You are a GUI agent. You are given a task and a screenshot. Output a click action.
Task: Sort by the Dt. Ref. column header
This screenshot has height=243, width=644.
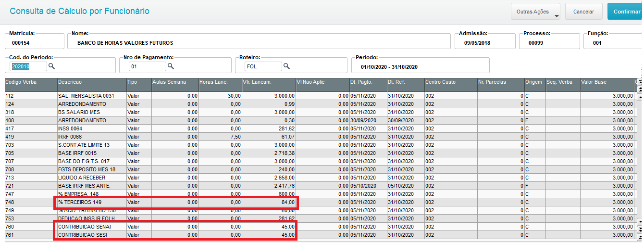(406, 85)
